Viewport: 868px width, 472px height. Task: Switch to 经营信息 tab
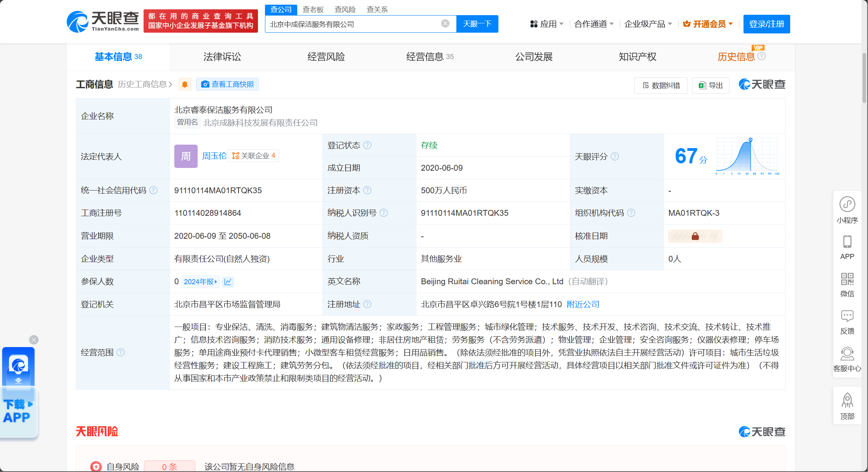coord(430,57)
